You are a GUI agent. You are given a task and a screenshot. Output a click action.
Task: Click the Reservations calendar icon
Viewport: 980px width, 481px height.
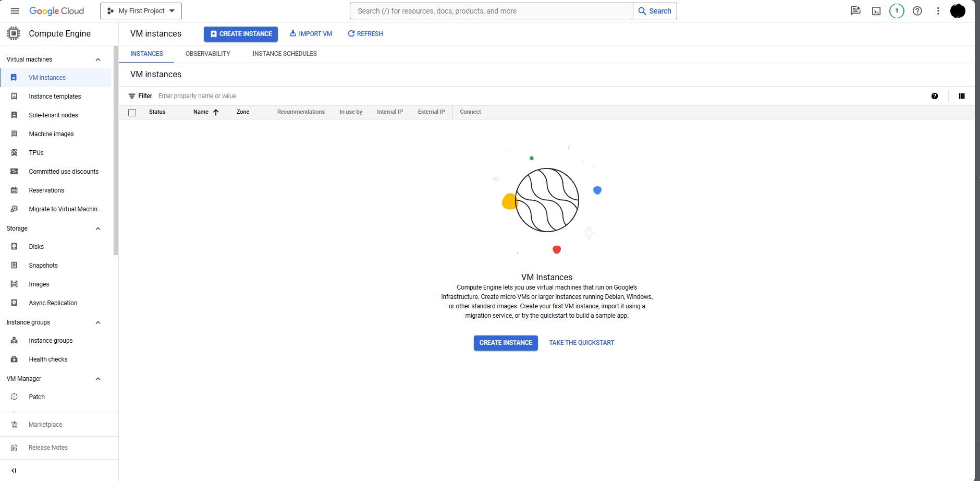coord(14,190)
